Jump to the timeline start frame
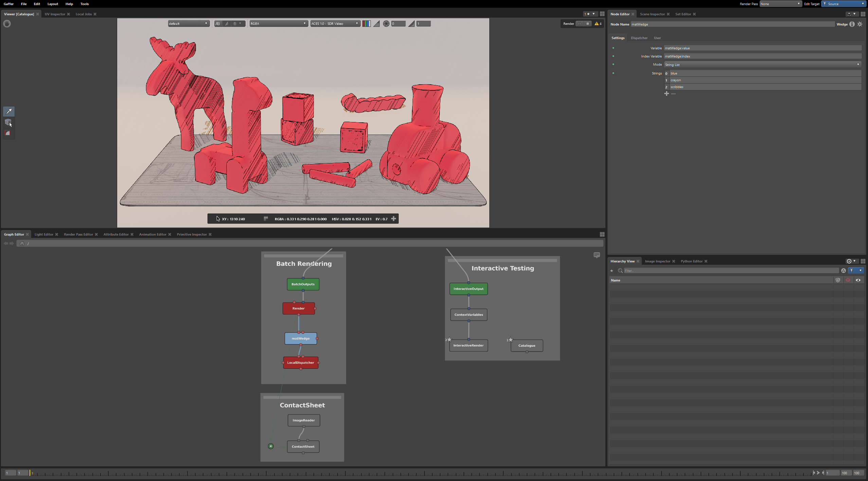This screenshot has height=481, width=868. click(814, 473)
